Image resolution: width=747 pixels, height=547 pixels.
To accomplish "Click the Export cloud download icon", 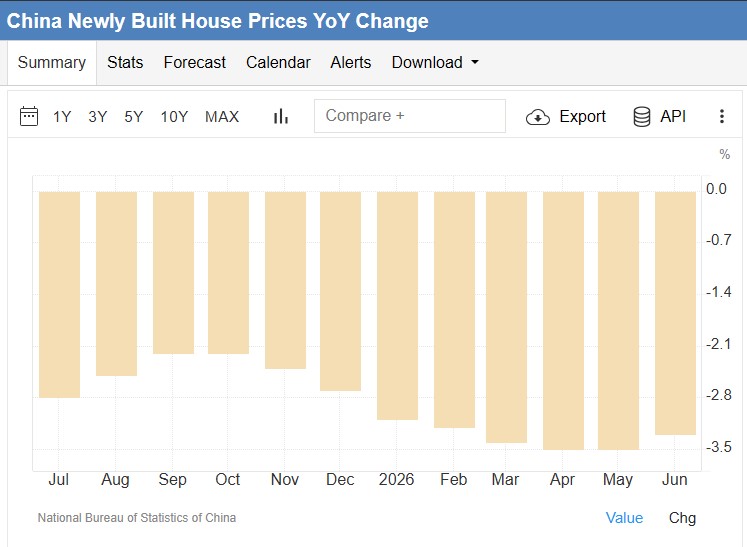I will [538, 117].
